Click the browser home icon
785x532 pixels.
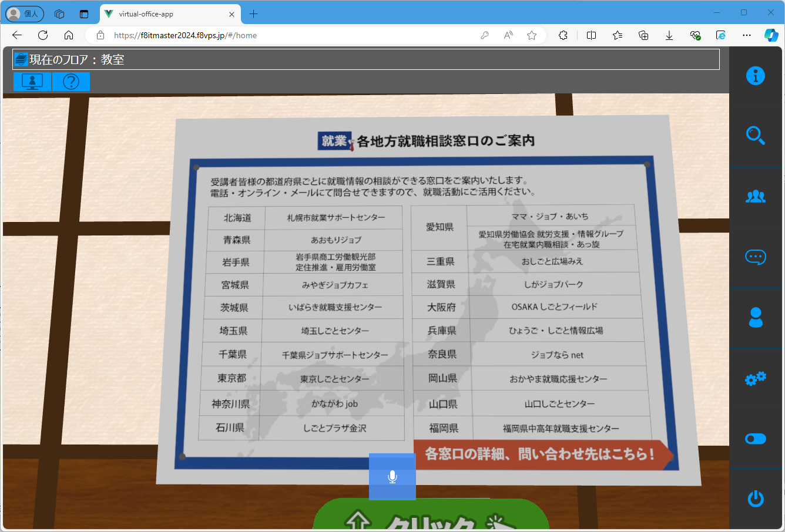point(69,35)
